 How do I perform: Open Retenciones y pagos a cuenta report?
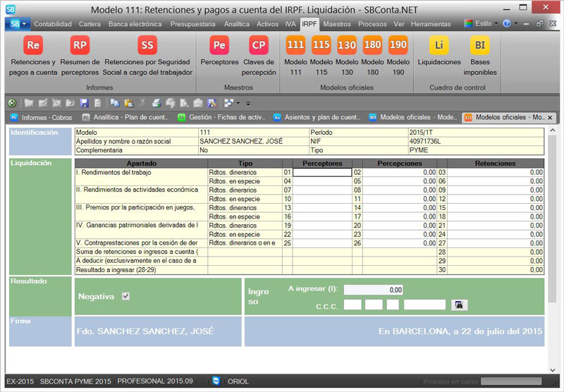33,46
